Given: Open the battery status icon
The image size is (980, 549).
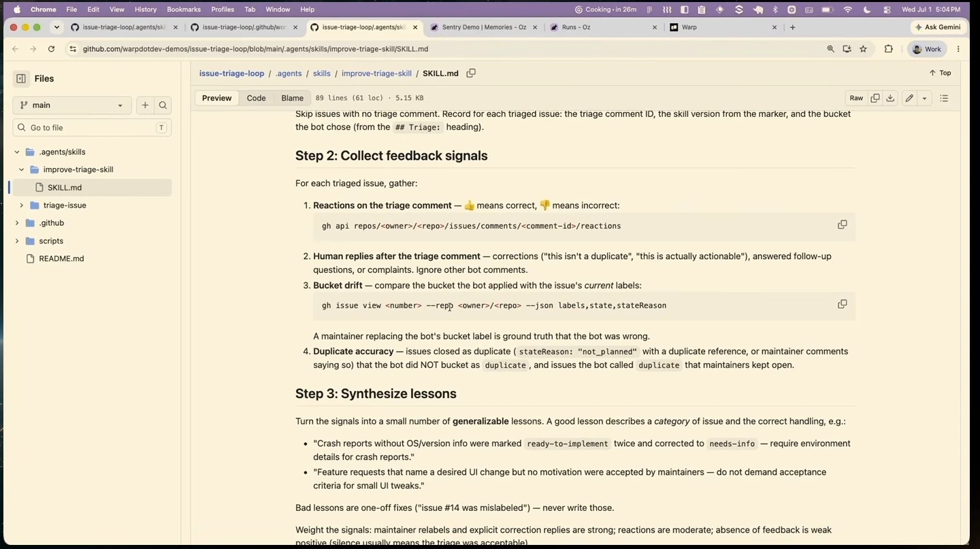Looking at the screenshot, I should pos(828,10).
